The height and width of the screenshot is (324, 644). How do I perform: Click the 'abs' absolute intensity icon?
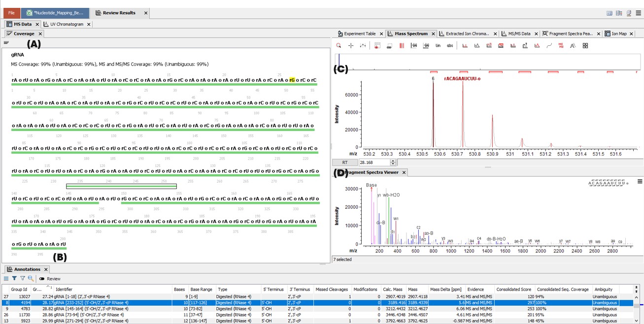(450, 46)
